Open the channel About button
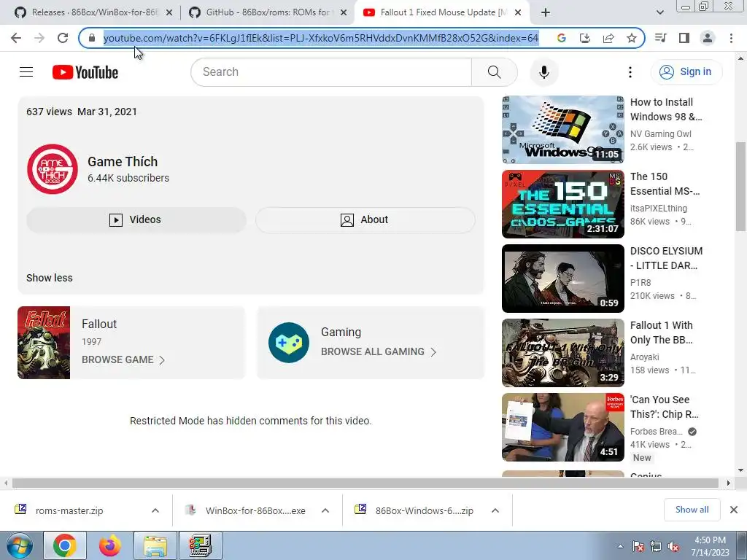Screen dimensions: 747x560 365,219
